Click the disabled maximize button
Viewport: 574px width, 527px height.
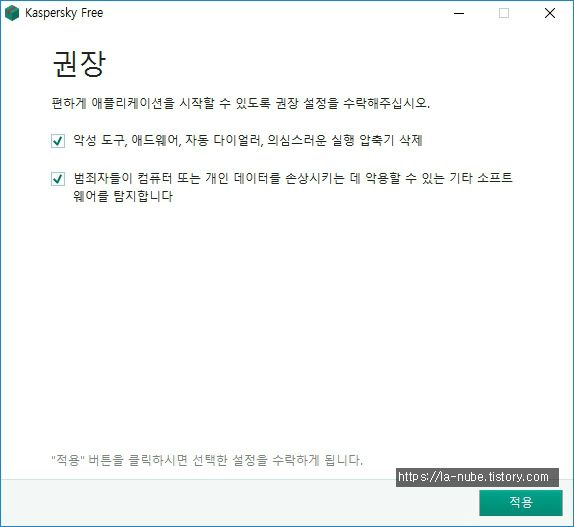[504, 13]
